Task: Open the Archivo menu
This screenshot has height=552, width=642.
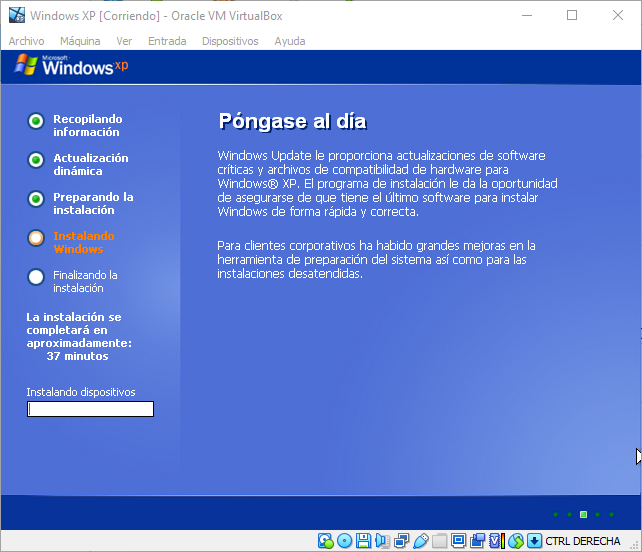Action: tap(27, 41)
